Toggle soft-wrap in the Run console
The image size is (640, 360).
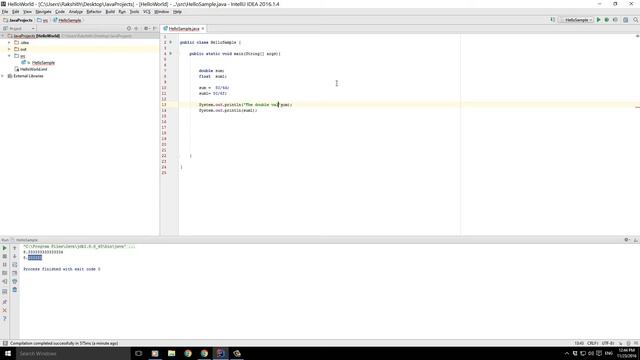click(x=15, y=264)
